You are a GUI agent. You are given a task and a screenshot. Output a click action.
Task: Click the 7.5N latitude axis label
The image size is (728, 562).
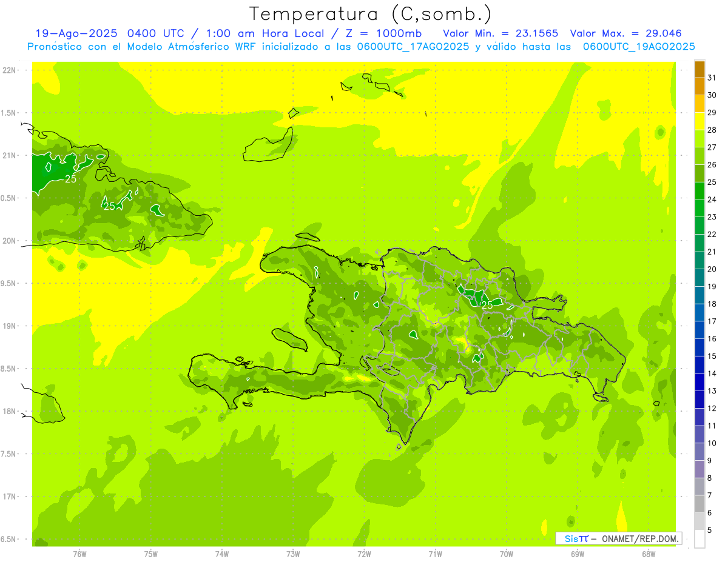click(x=9, y=454)
